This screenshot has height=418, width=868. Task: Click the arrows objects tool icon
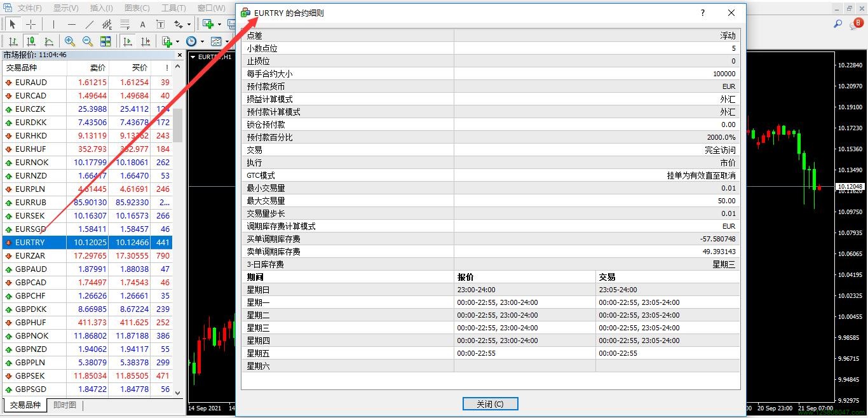pos(178,24)
